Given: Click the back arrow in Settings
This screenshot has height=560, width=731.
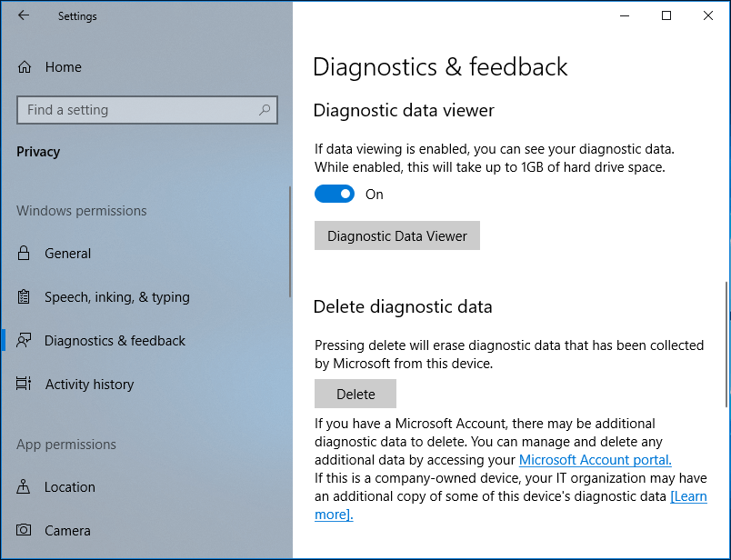Looking at the screenshot, I should 24,15.
